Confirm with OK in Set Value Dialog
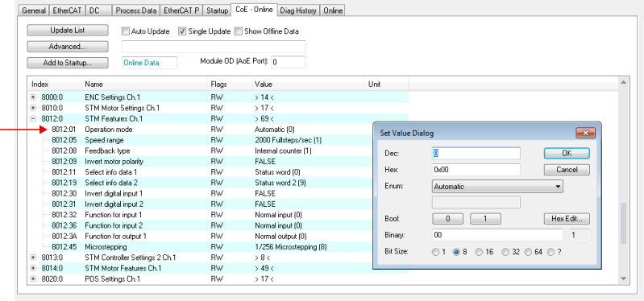 (567, 153)
